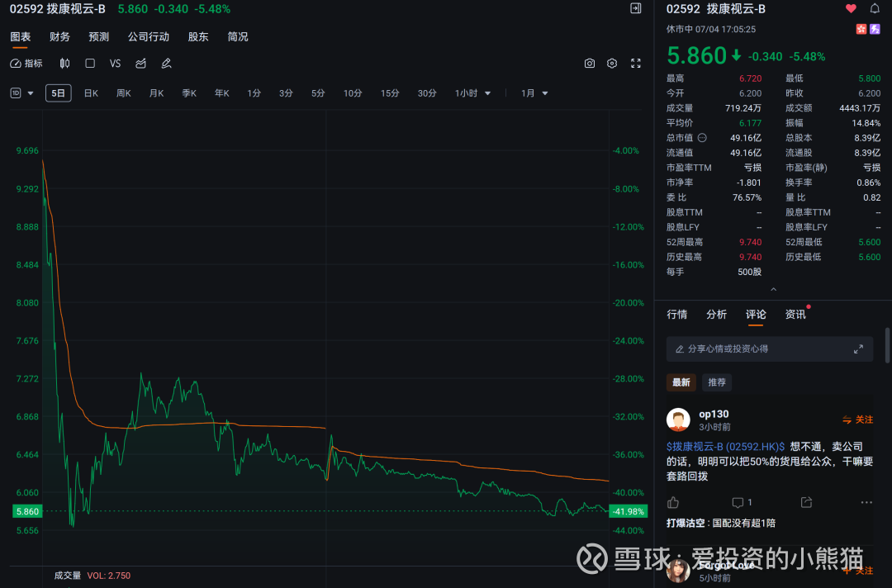Click the square layout icon in toolbar

pyautogui.click(x=90, y=64)
